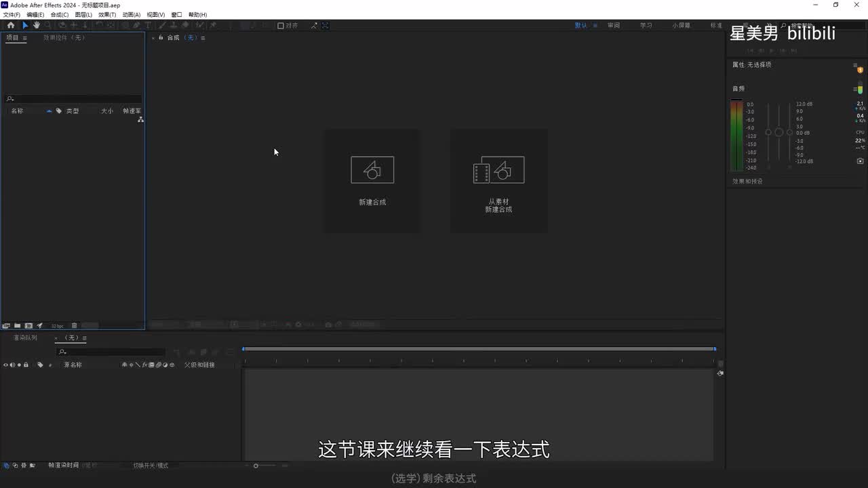The image size is (868, 488).
Task: Open the 默认 workspace menu icon
Action: [x=595, y=25]
